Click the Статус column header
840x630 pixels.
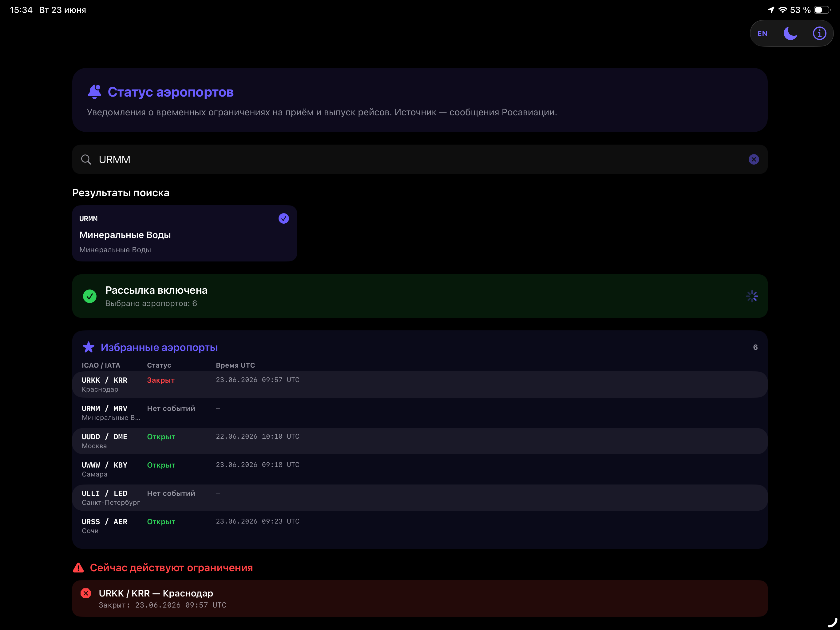click(x=159, y=365)
